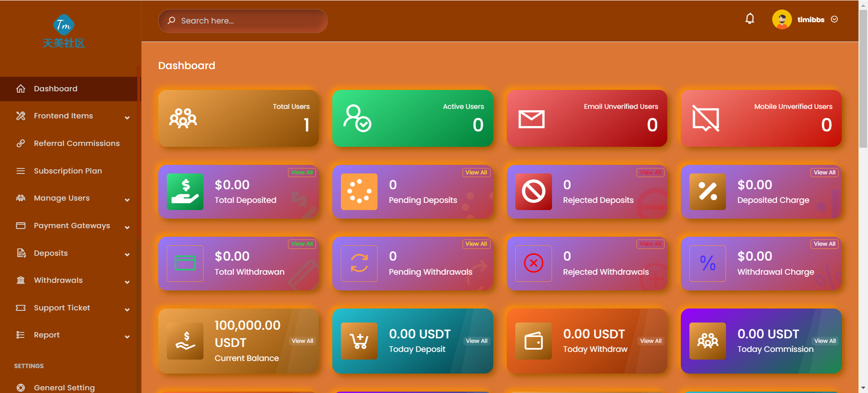Click the timibbs user avatar
This screenshot has width=868, height=393.
(782, 19)
